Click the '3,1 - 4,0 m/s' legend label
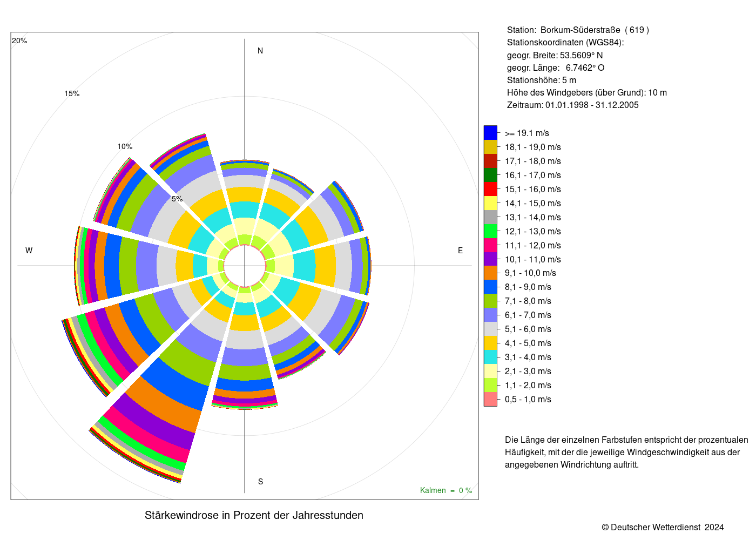The width and height of the screenshot is (756, 540). (528, 357)
